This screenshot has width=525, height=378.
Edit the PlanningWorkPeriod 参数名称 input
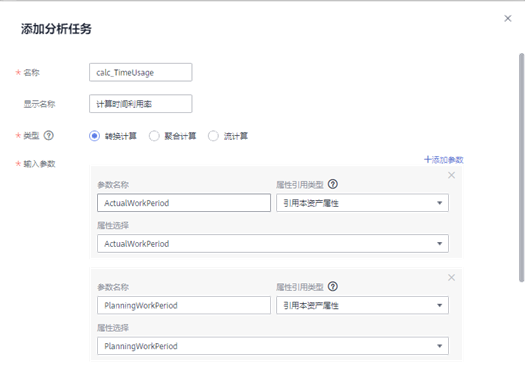(184, 305)
